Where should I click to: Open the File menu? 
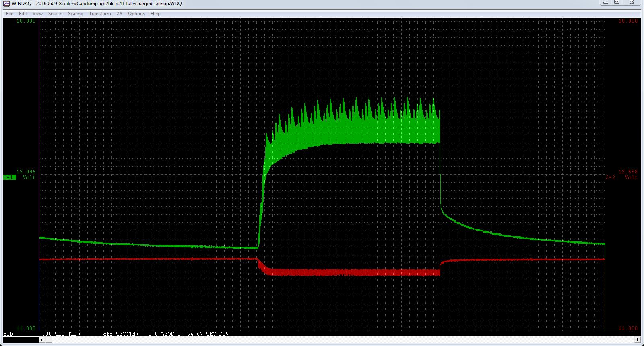click(x=10, y=14)
